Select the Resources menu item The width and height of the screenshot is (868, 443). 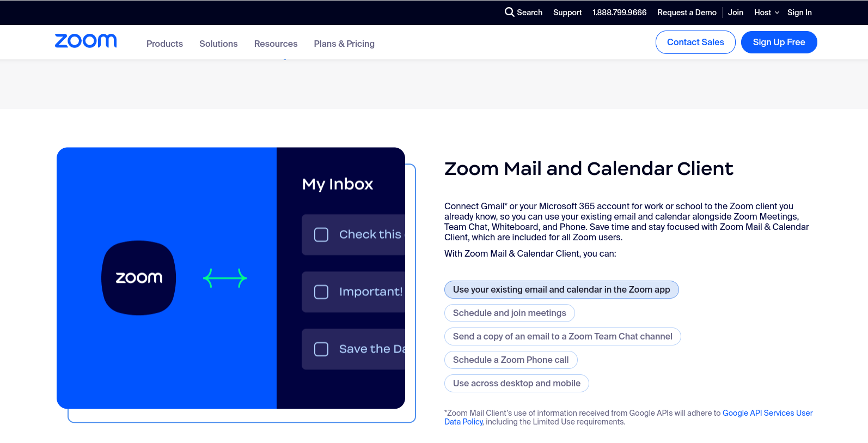(x=276, y=44)
